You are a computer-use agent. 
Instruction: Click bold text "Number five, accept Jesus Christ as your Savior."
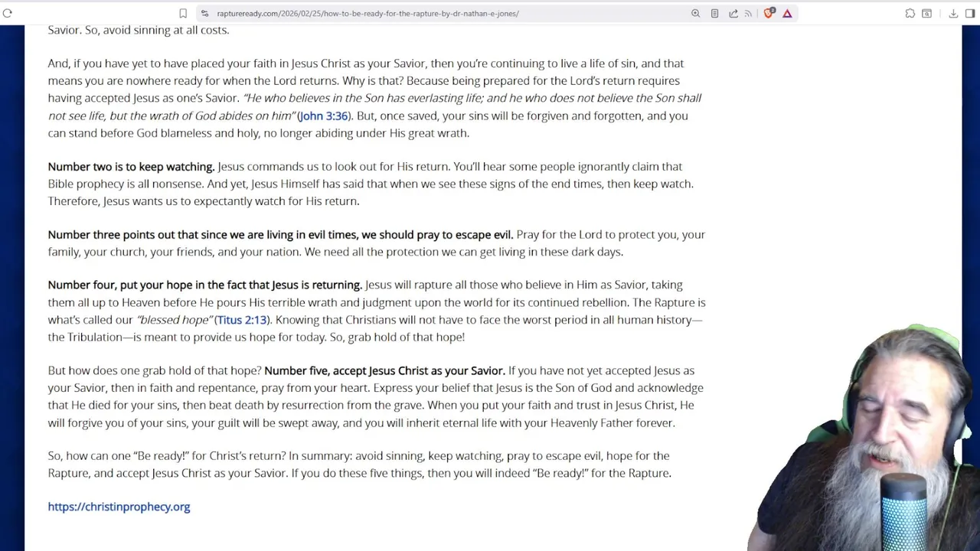click(x=384, y=371)
